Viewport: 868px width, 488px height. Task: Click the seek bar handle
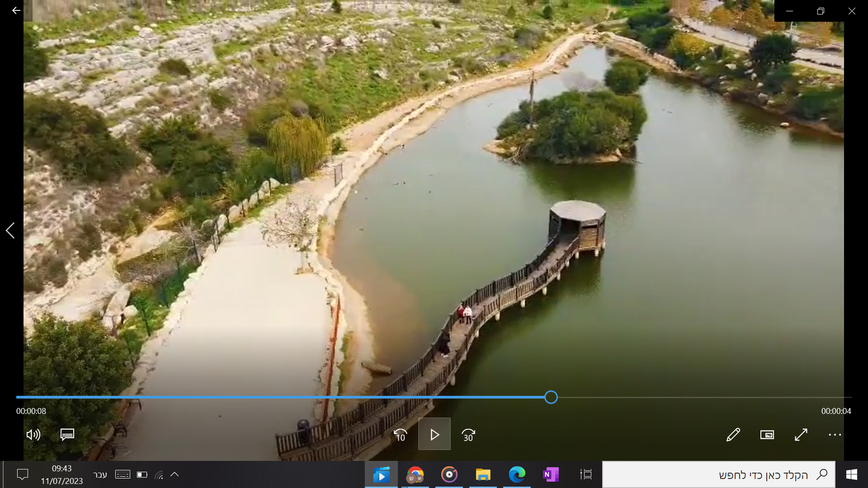551,397
